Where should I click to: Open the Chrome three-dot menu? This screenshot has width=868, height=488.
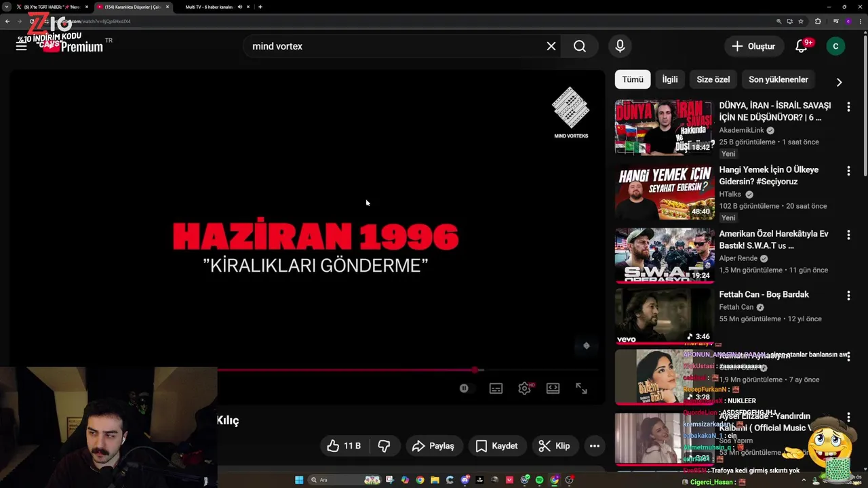[x=860, y=21]
